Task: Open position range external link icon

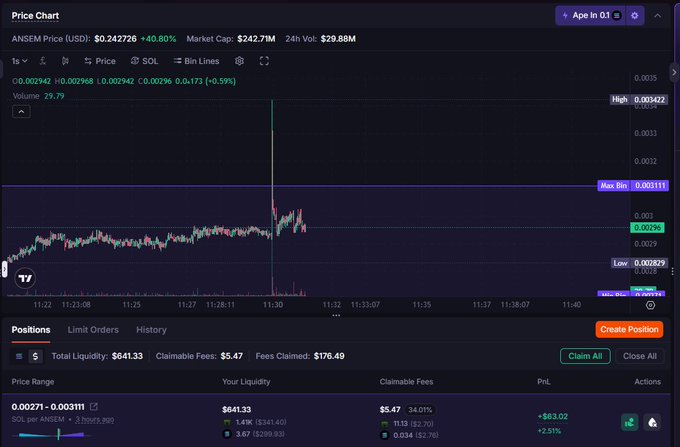Action: click(x=94, y=407)
